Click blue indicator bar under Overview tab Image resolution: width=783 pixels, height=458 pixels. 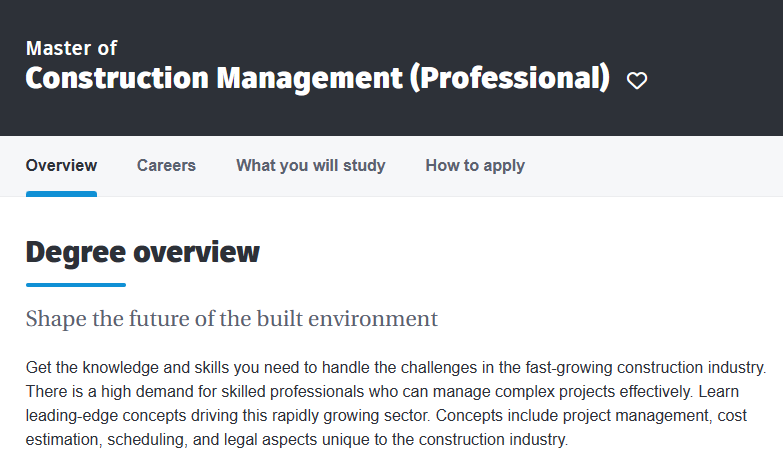coord(61,194)
